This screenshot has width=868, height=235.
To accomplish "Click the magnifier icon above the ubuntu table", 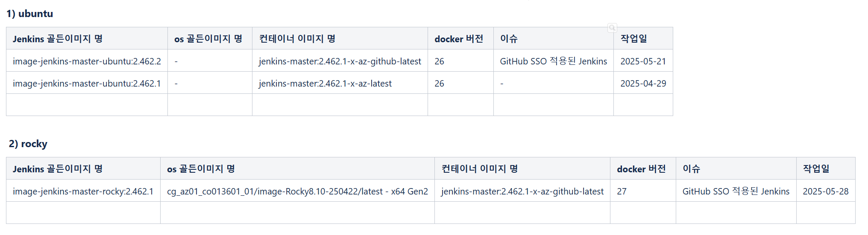I will (612, 28).
